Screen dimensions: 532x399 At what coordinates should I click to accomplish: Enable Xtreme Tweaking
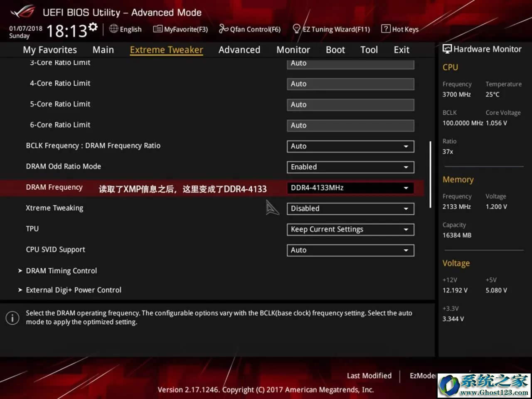click(x=350, y=208)
